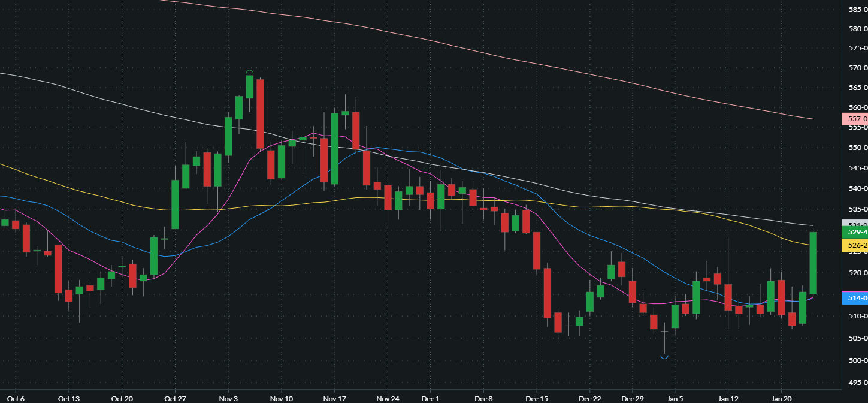Select the blue 514-0 price label

pyautogui.click(x=855, y=297)
